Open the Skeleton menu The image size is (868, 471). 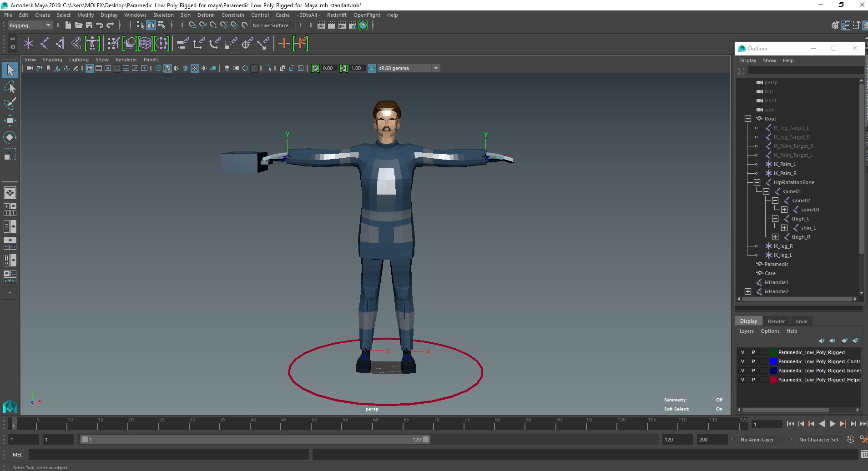pyautogui.click(x=163, y=15)
